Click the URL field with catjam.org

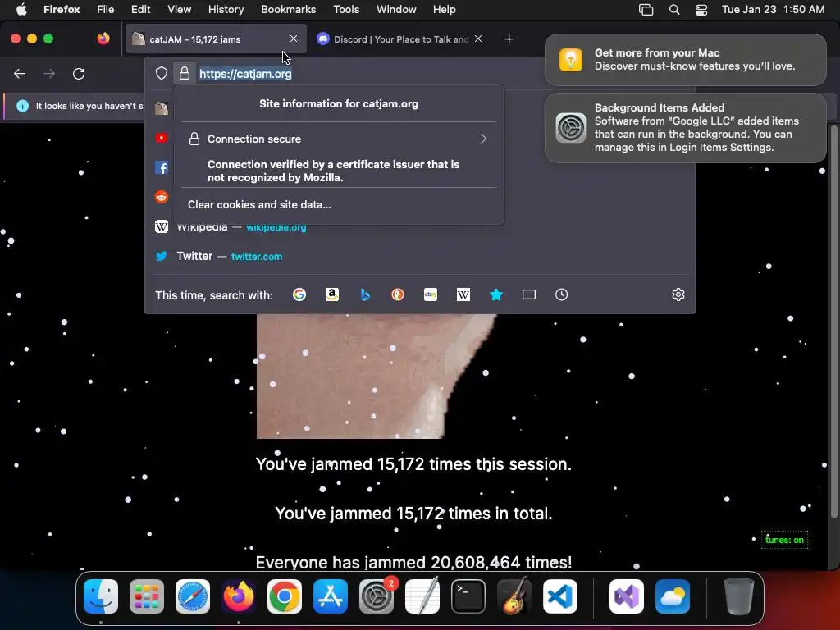(245, 74)
